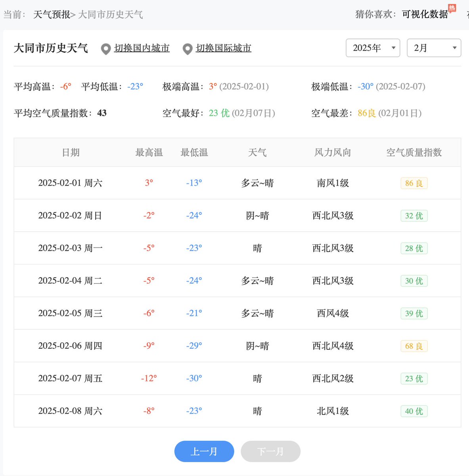
Task: Select the date 2025-02-07 周五
Action: coord(70,378)
